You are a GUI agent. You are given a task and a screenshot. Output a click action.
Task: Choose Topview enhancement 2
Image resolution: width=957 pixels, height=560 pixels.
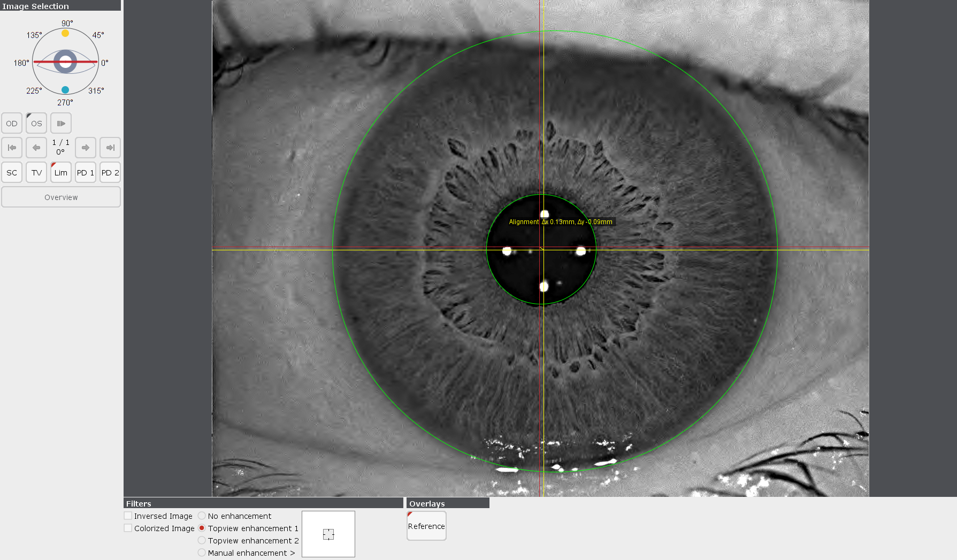[202, 540]
